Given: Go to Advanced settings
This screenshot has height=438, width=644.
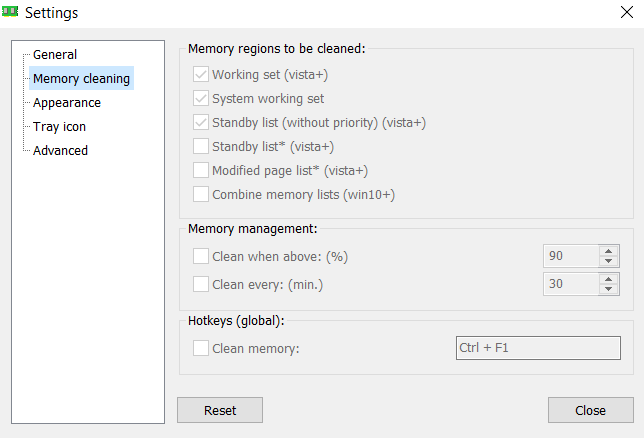Looking at the screenshot, I should click(x=60, y=151).
